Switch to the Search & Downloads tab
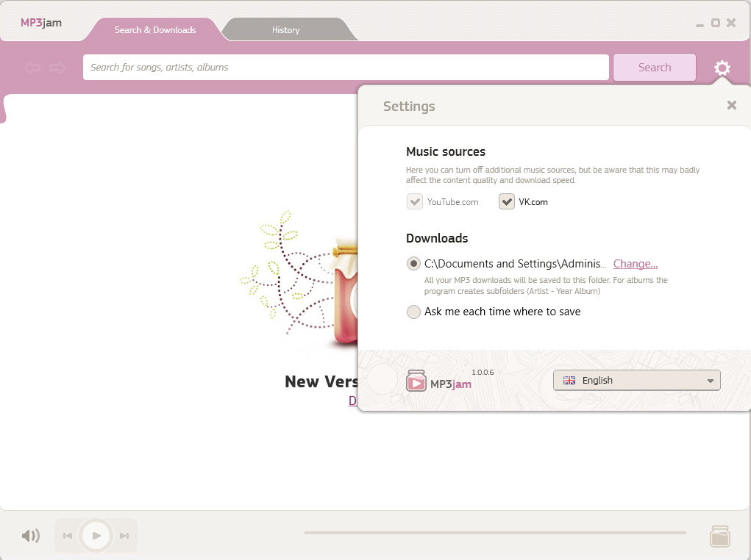Screen dimensions: 751x560 click(155, 29)
